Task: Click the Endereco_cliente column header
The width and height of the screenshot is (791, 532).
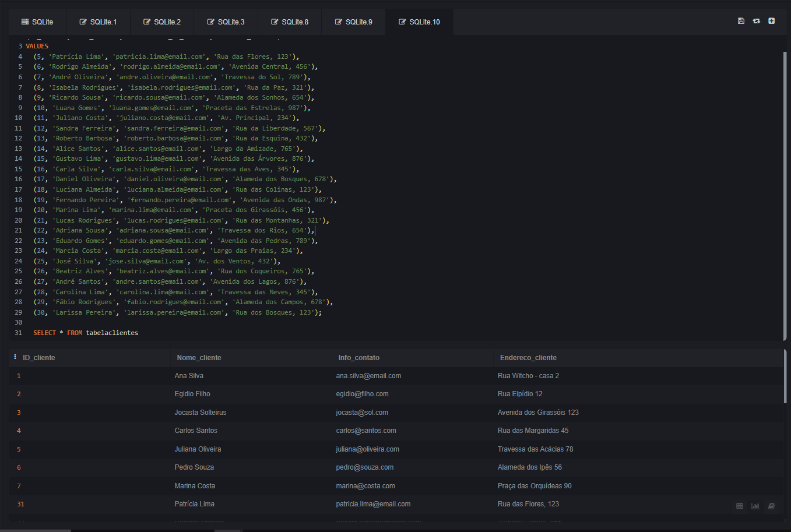Action: (x=528, y=358)
